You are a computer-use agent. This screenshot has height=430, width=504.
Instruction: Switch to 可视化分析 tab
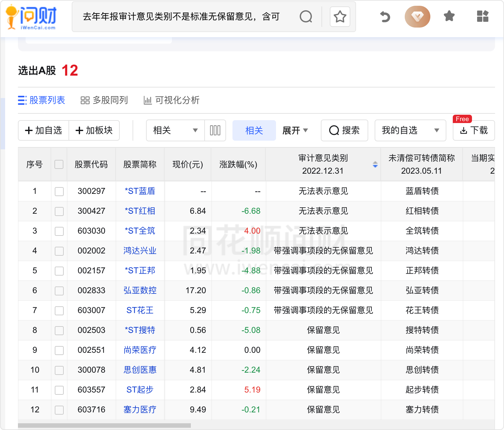tap(171, 100)
